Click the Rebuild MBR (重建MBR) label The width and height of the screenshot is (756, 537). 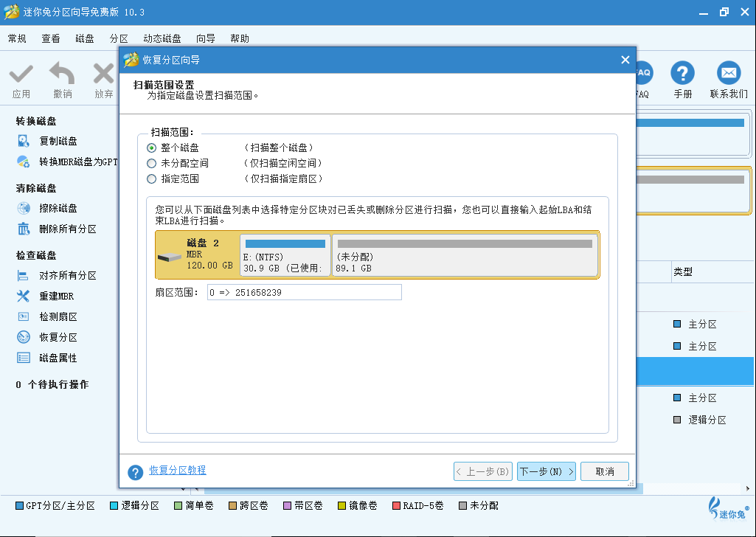tap(56, 296)
